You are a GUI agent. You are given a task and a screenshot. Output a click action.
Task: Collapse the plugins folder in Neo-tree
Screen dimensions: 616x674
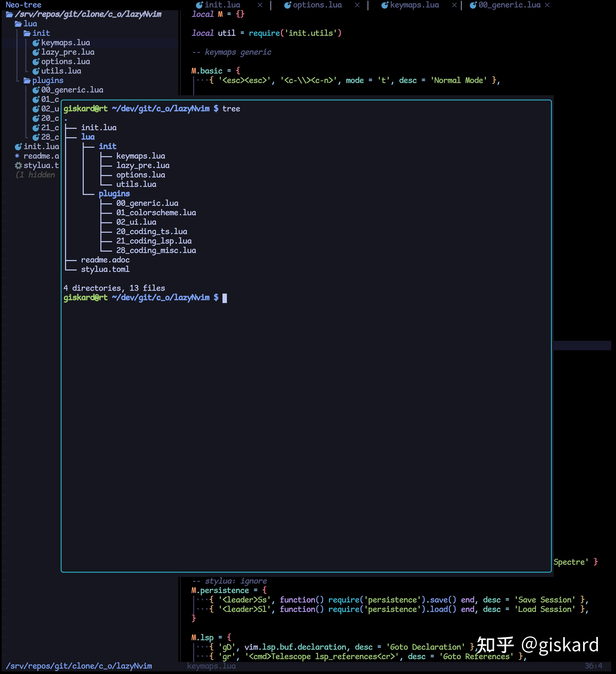pyautogui.click(x=48, y=80)
